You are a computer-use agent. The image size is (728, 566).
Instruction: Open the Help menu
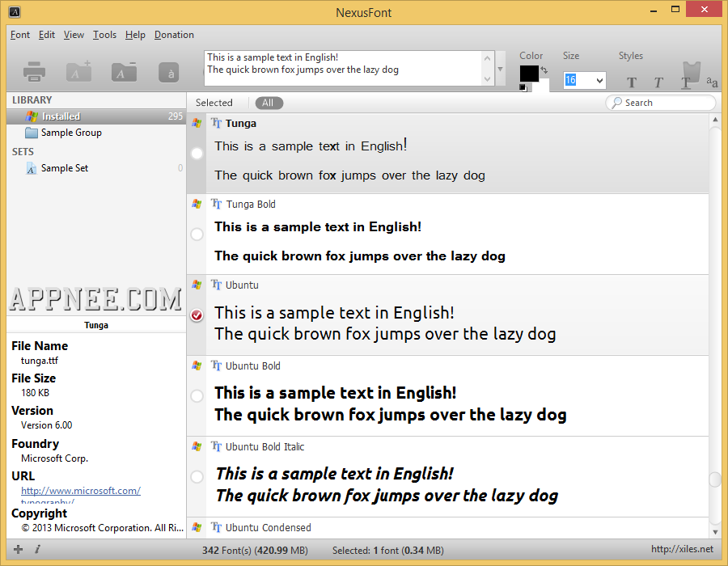135,35
